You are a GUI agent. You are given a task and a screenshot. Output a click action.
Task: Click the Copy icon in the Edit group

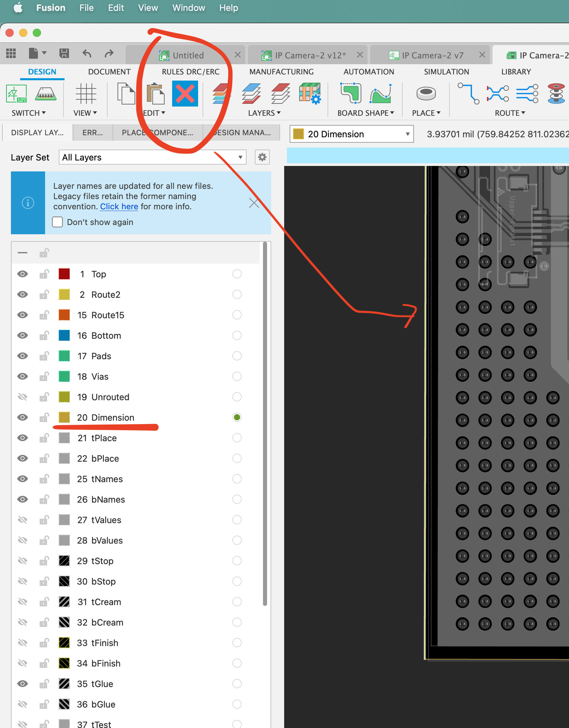point(126,93)
